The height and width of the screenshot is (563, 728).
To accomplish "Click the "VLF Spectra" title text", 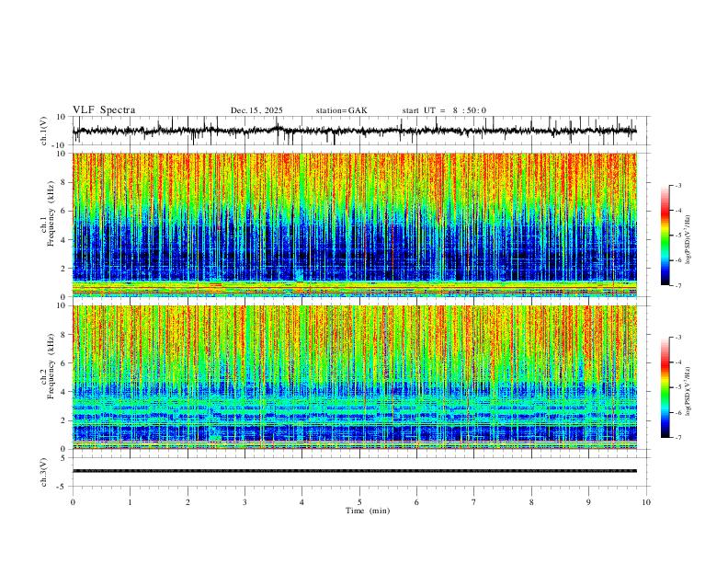I will [x=104, y=110].
